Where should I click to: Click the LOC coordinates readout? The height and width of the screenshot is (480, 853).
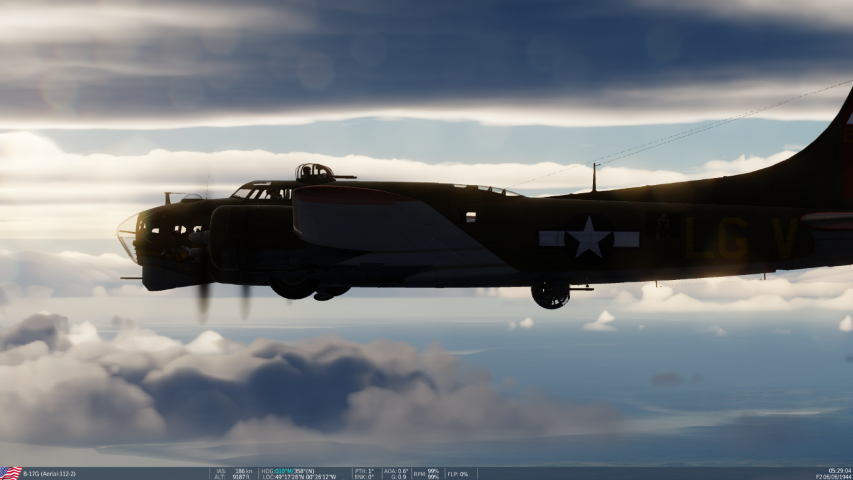click(x=299, y=477)
